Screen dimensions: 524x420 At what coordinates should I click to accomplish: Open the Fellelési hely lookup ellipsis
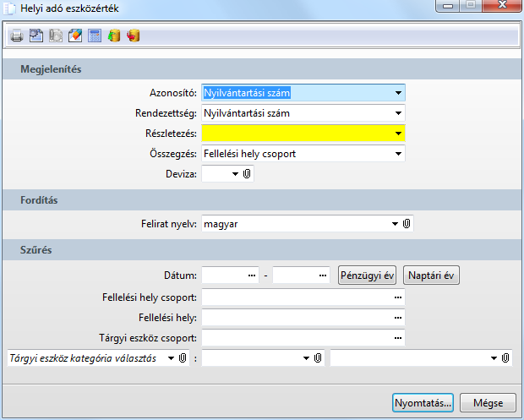point(398,318)
